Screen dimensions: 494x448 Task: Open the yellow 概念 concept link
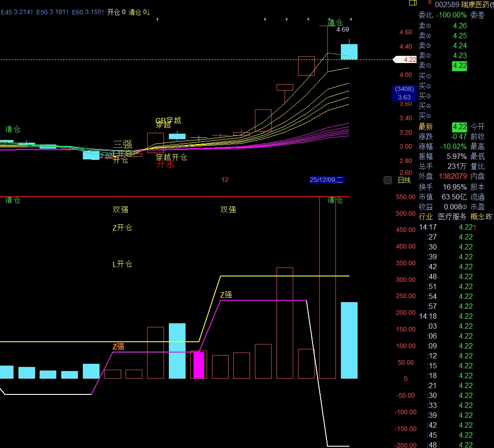point(477,217)
